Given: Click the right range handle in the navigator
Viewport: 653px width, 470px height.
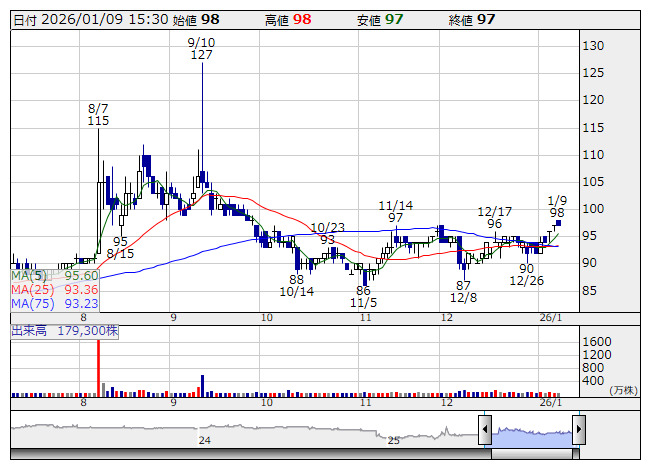Looking at the screenshot, I should [x=577, y=431].
